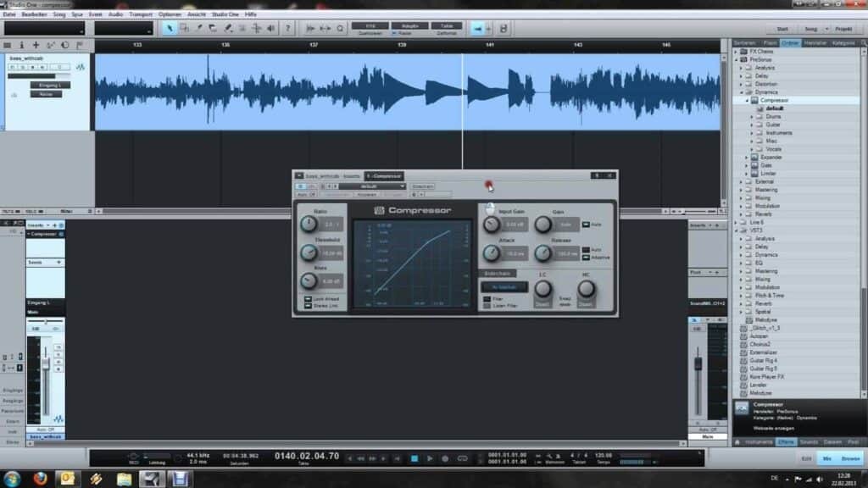Select the Listen speaker tool
Viewport: 868px width, 488px height.
(270, 28)
